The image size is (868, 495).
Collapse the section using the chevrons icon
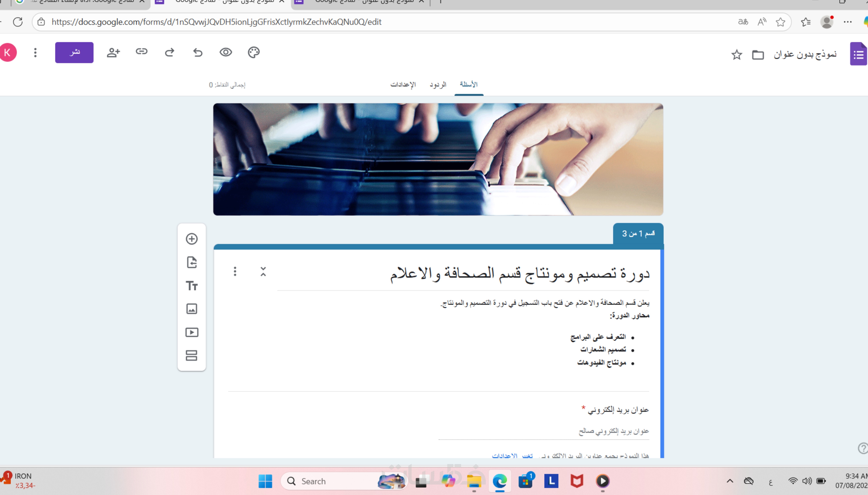click(x=263, y=271)
